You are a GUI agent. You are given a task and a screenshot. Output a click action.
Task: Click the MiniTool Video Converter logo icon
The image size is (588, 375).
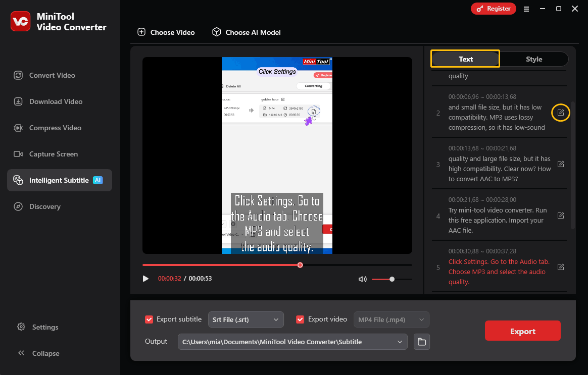pos(20,21)
